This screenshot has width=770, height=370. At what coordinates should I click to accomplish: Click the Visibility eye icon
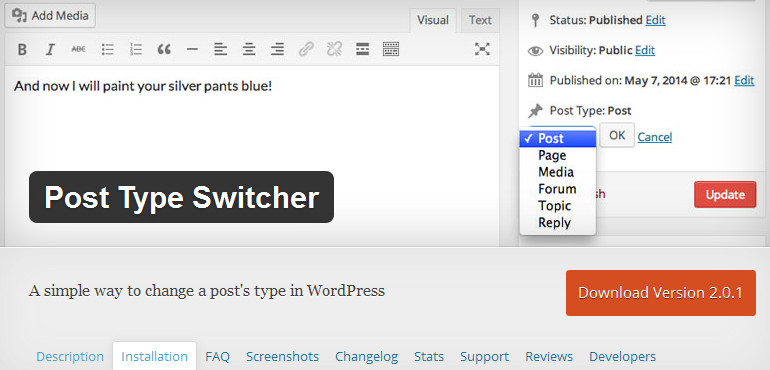tap(535, 51)
